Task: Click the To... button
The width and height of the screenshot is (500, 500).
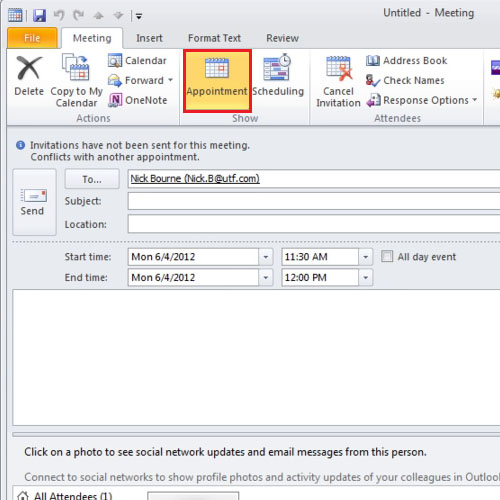Action: coord(92,179)
